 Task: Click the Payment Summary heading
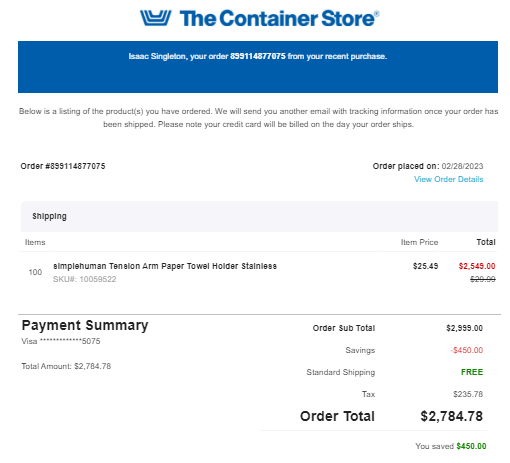pyautogui.click(x=85, y=325)
